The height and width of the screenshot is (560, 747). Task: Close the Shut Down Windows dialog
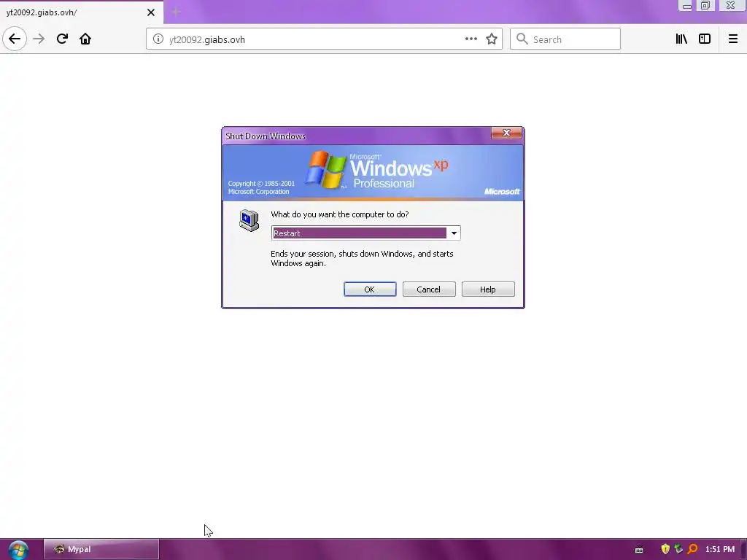[x=506, y=133]
